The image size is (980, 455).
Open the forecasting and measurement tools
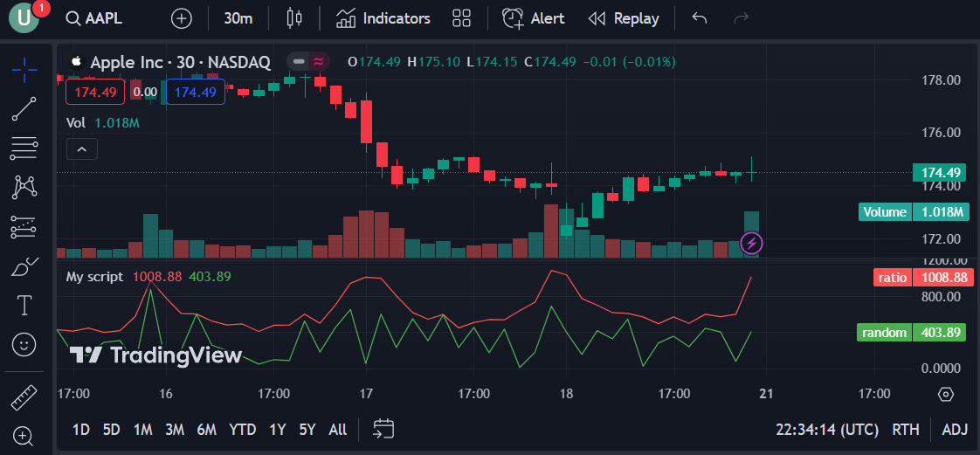coord(24,227)
